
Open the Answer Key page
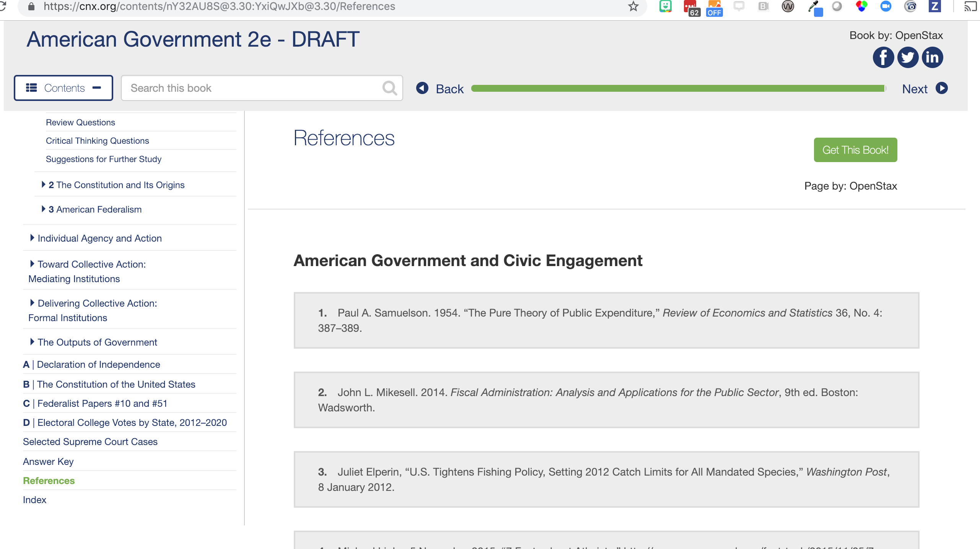point(48,461)
